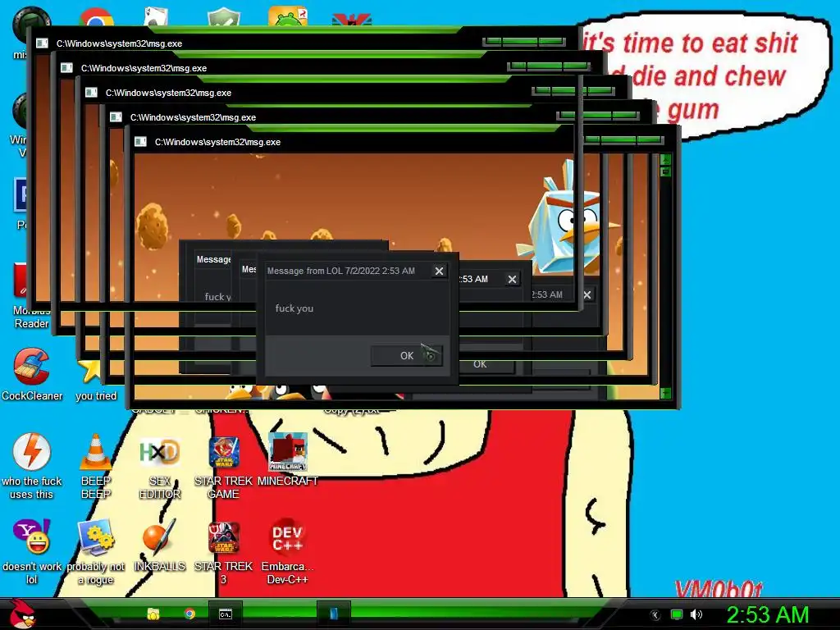The width and height of the screenshot is (840, 630).
Task: Select the rearmost msg.exe window title
Action: pyautogui.click(x=119, y=43)
